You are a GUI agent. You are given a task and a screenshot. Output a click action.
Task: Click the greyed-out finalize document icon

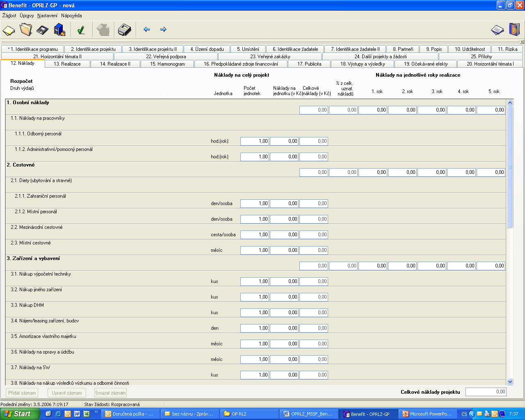pos(103,30)
